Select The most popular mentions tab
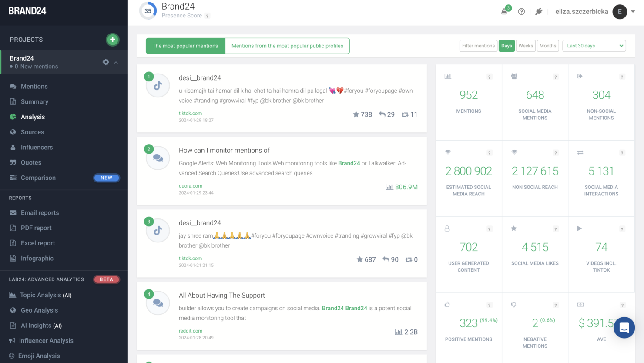Screen dimensions: 644x363 pos(185,45)
